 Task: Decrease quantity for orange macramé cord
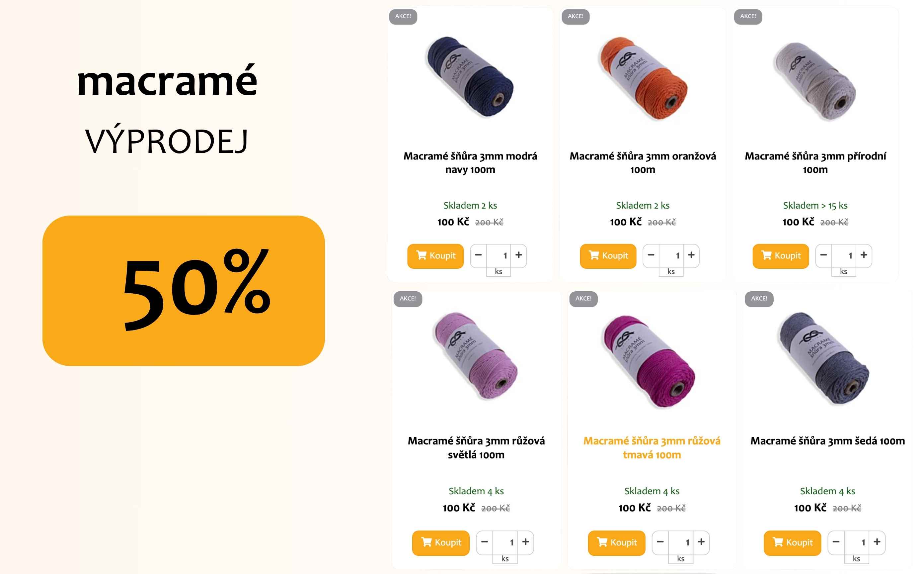click(x=651, y=255)
